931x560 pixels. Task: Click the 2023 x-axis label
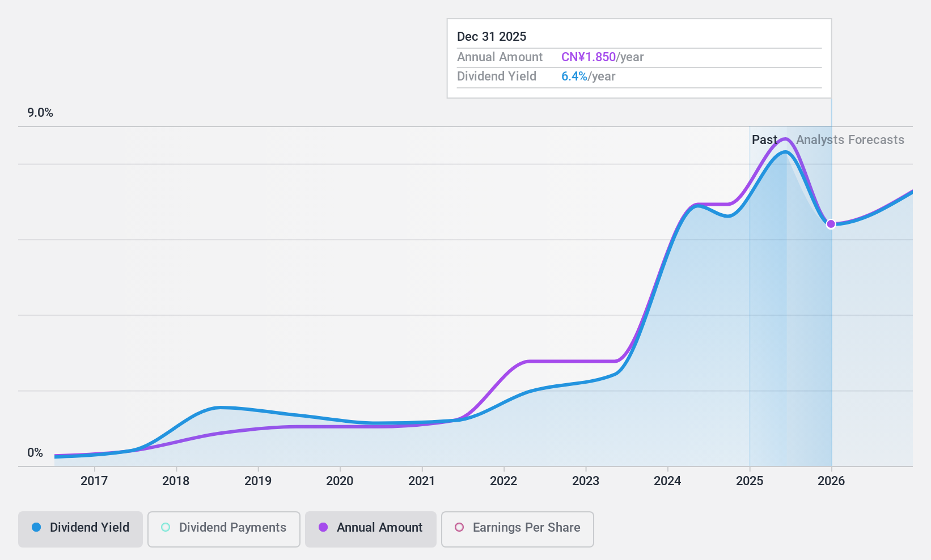click(x=586, y=481)
